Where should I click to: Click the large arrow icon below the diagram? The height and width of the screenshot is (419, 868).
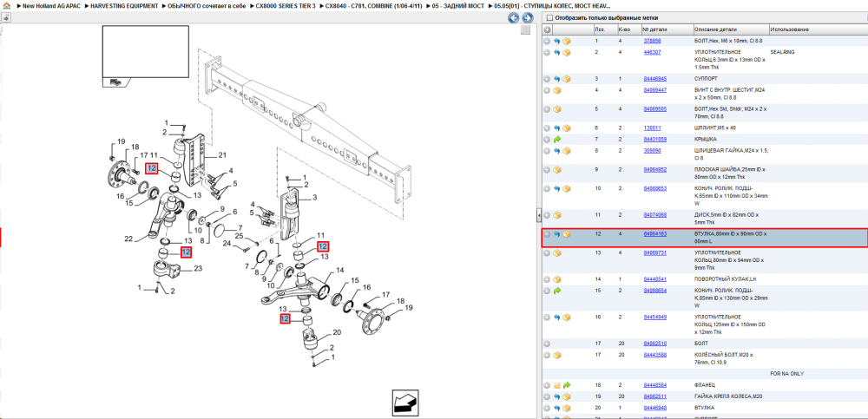pos(407,403)
